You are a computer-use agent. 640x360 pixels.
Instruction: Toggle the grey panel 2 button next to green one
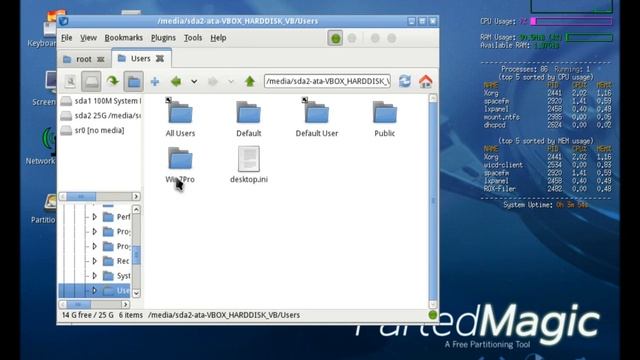pyautogui.click(x=351, y=38)
